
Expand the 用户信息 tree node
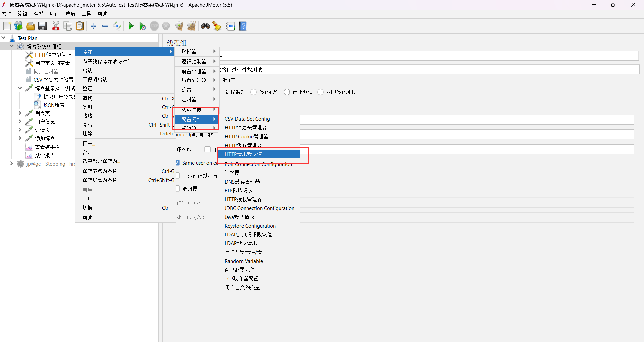coord(20,122)
